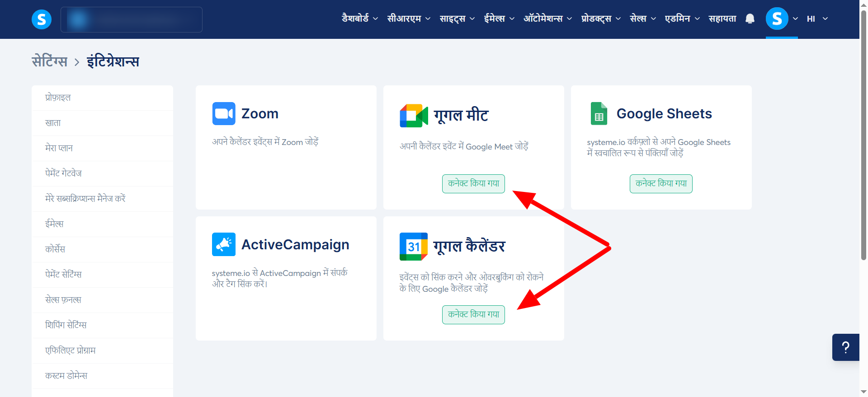Open the HI language dropdown
Viewport: 868px width, 397px height.
(x=817, y=19)
